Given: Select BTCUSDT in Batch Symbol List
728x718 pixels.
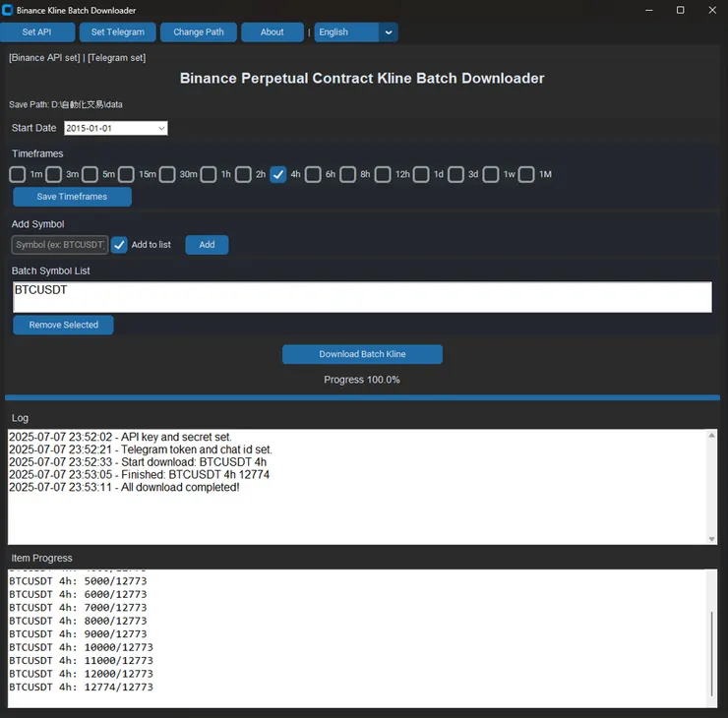Looking at the screenshot, I should click(x=41, y=290).
